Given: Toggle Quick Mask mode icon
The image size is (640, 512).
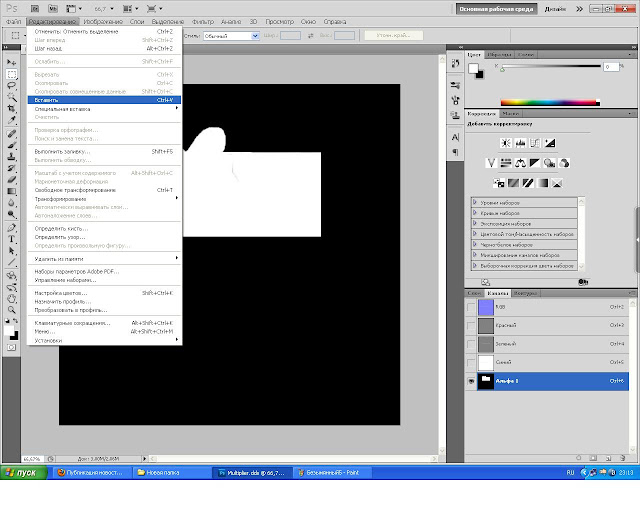Looking at the screenshot, I should pos(11,347).
